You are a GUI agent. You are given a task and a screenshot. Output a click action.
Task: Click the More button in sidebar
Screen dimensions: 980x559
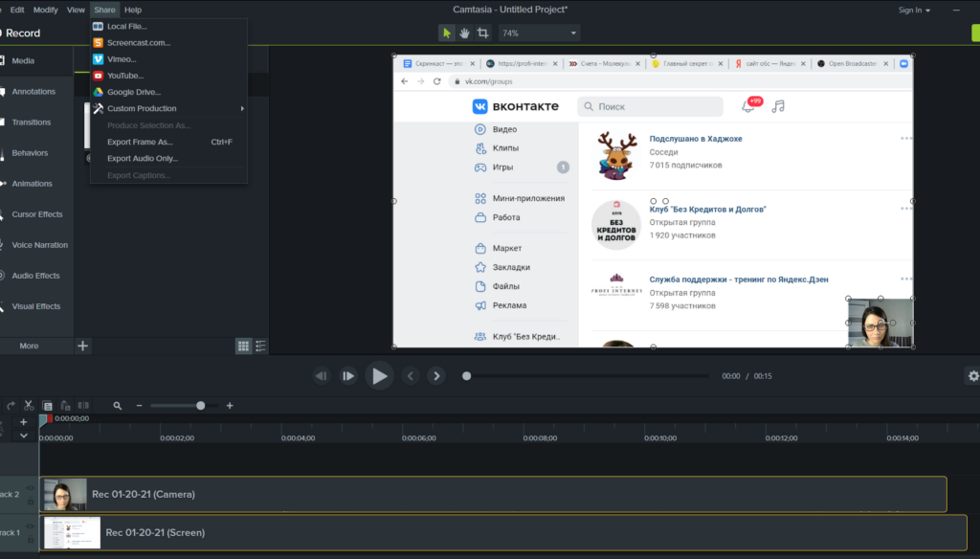(x=29, y=346)
